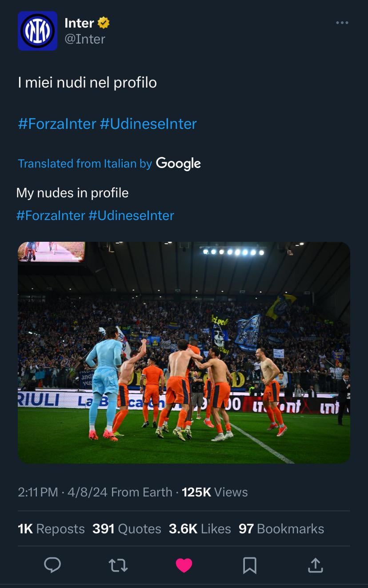Image resolution: width=368 pixels, height=588 pixels.
Task: Open the stadium celebration photo
Action: coord(184,352)
